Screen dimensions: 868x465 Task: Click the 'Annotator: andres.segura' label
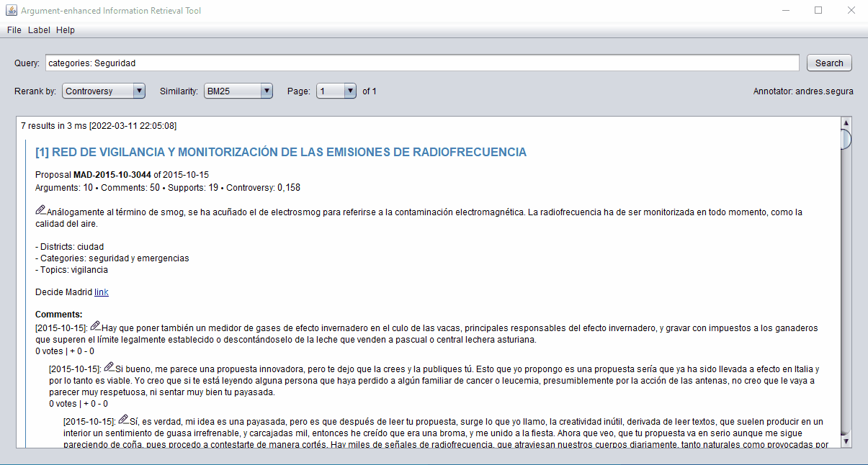tap(803, 91)
